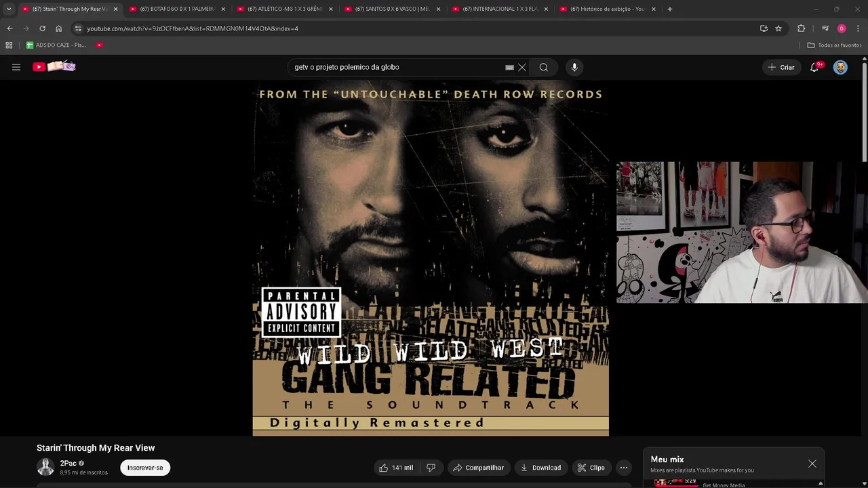Like the video with 141 mil
Image resolution: width=868 pixels, height=488 pixels.
pos(397,468)
